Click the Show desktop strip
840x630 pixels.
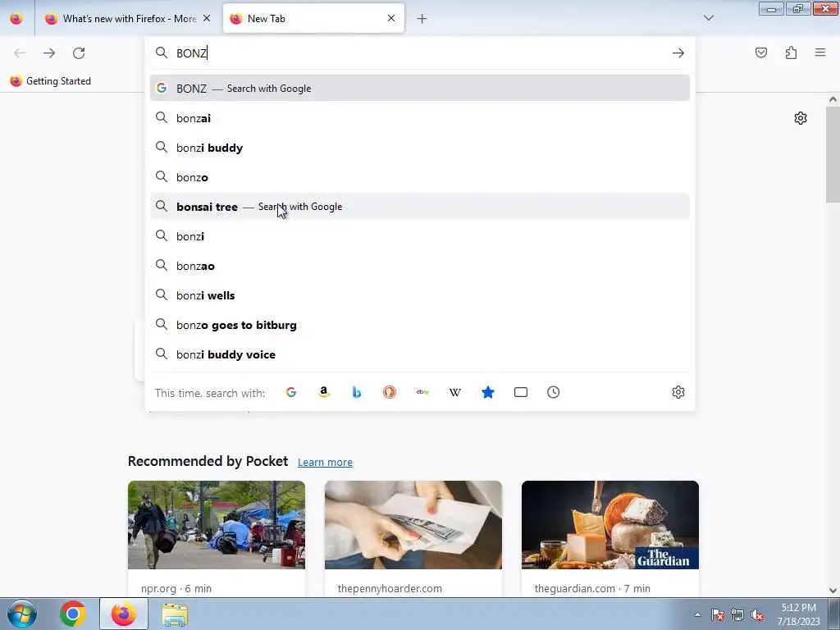[x=834, y=614]
